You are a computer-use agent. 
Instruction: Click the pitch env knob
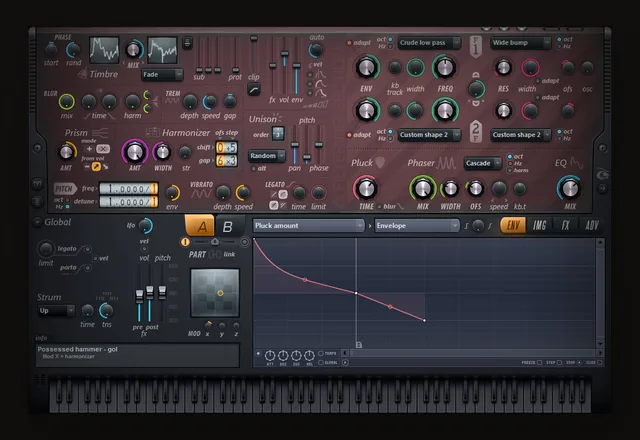(172, 192)
